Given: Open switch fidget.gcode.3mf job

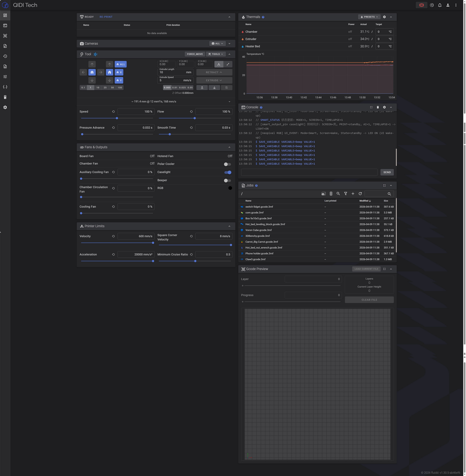Looking at the screenshot, I should 317,207.
